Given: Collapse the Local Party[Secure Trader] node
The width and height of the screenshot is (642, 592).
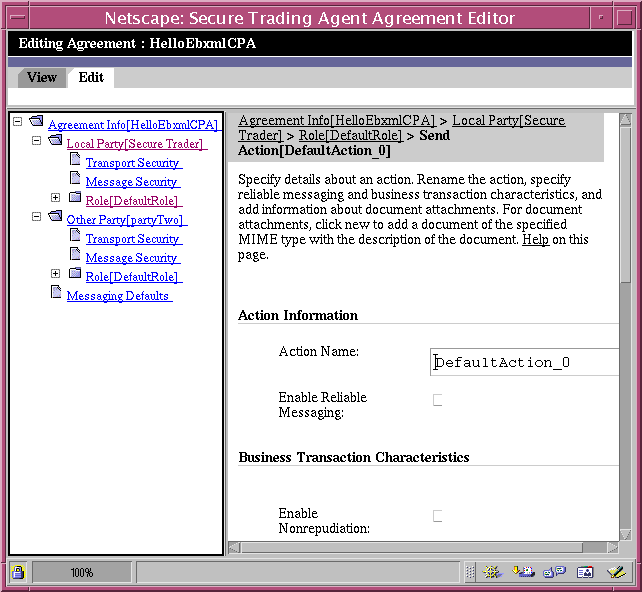Looking at the screenshot, I should coord(36,140).
